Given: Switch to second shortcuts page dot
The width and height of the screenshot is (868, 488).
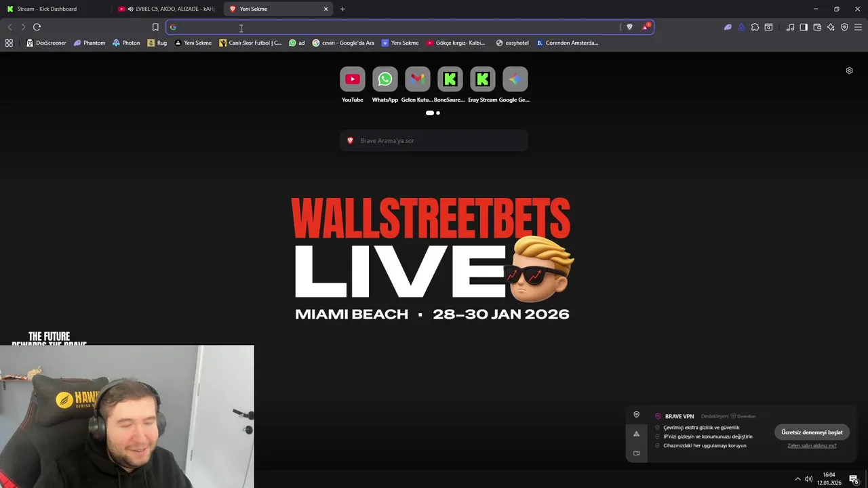Looking at the screenshot, I should (x=438, y=113).
